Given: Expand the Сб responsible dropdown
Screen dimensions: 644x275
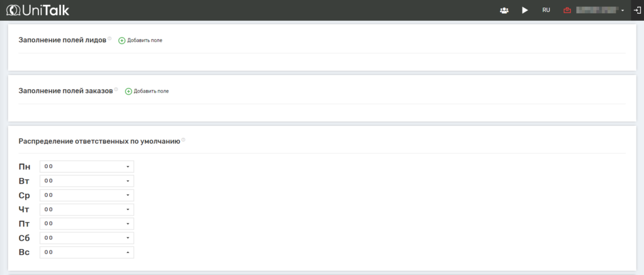Looking at the screenshot, I should pos(87,238).
